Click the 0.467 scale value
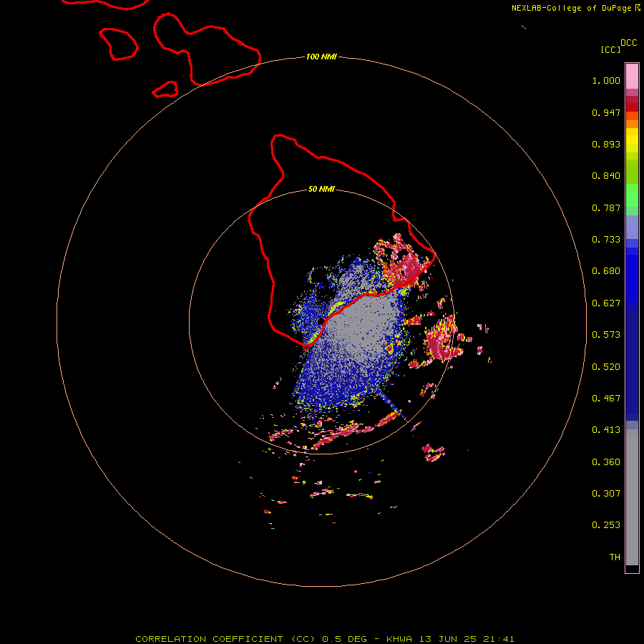The image size is (644, 644). coord(606,399)
